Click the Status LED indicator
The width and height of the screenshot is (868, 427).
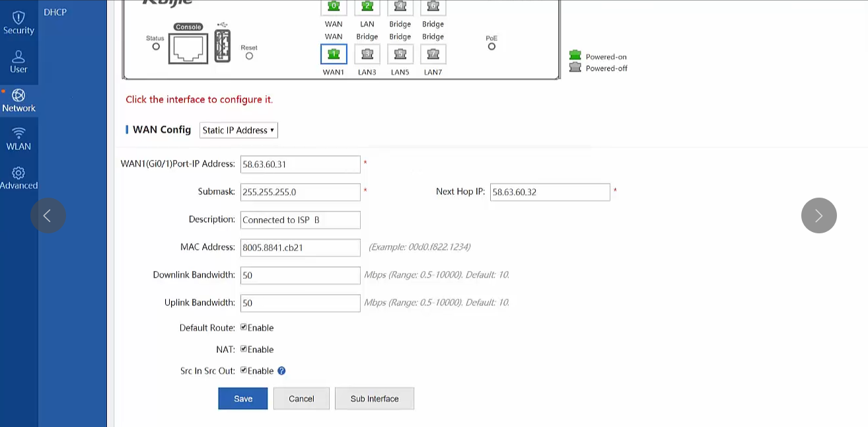coord(156,46)
